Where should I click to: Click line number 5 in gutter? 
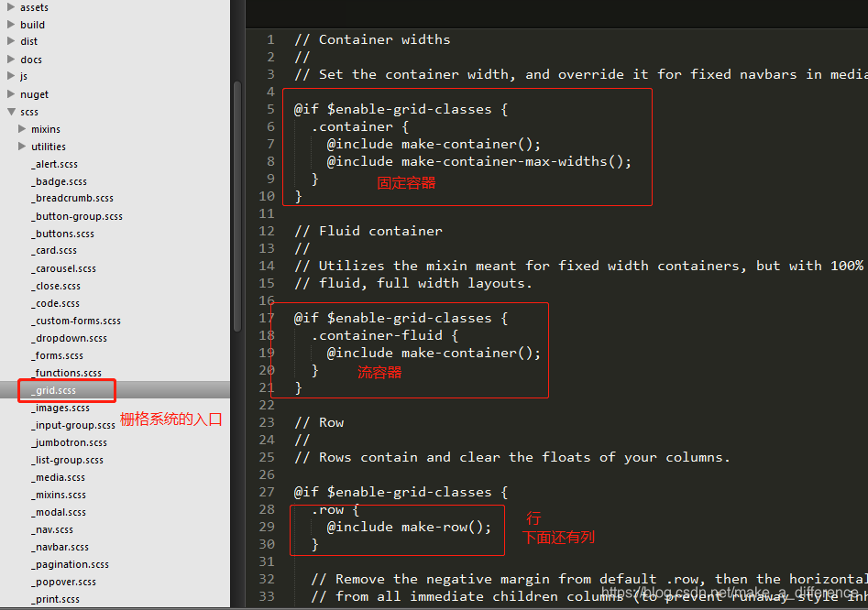[270, 110]
